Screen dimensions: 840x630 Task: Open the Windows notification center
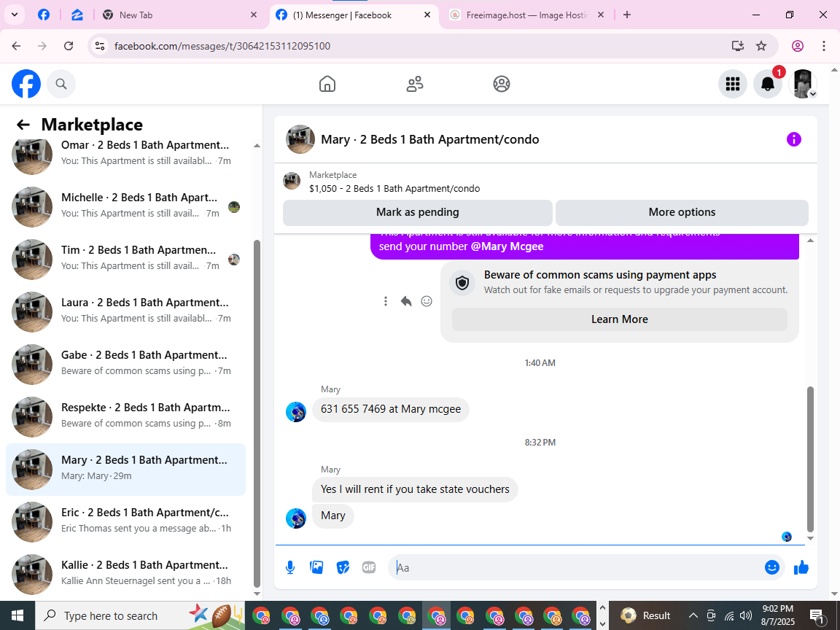817,616
